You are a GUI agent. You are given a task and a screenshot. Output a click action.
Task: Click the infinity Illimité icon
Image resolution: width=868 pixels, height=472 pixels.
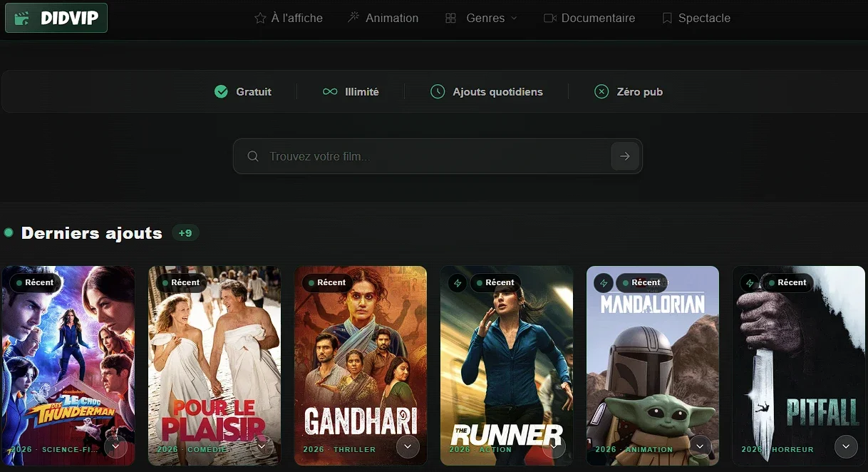pyautogui.click(x=330, y=91)
